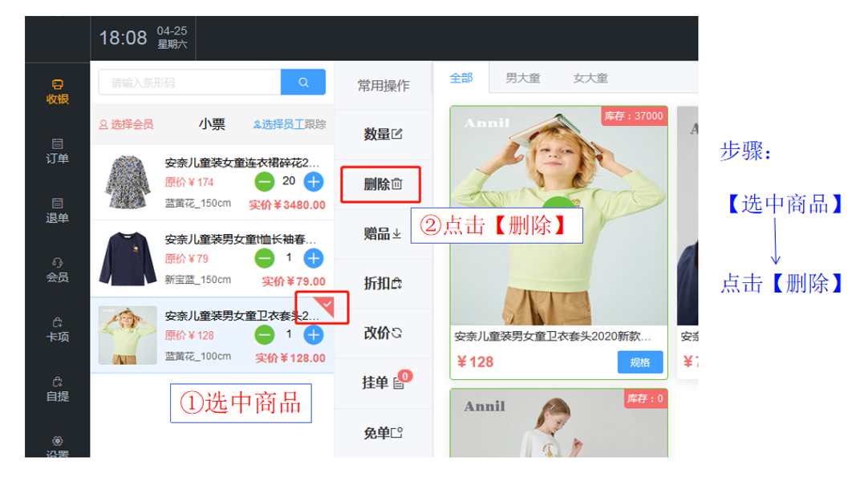868x493 pixels.
Task: Open the 收银 cashier section in sidebar
Action: click(x=57, y=92)
